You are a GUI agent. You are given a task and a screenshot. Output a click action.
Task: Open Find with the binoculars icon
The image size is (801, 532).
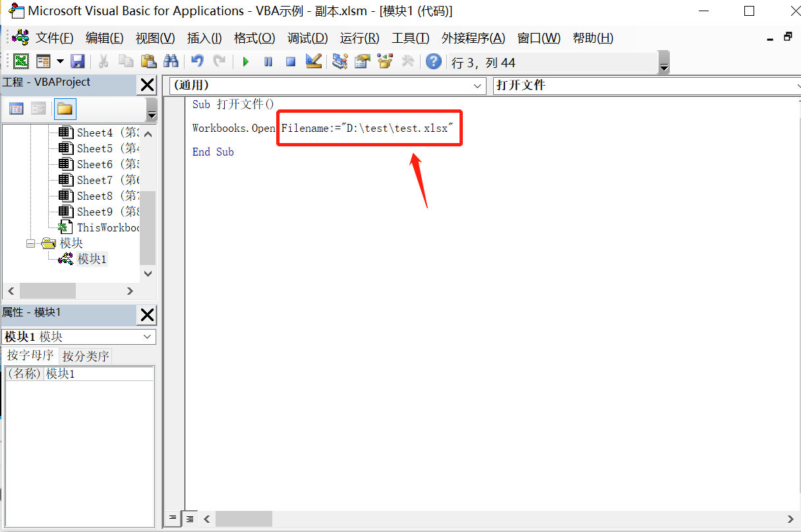point(171,61)
